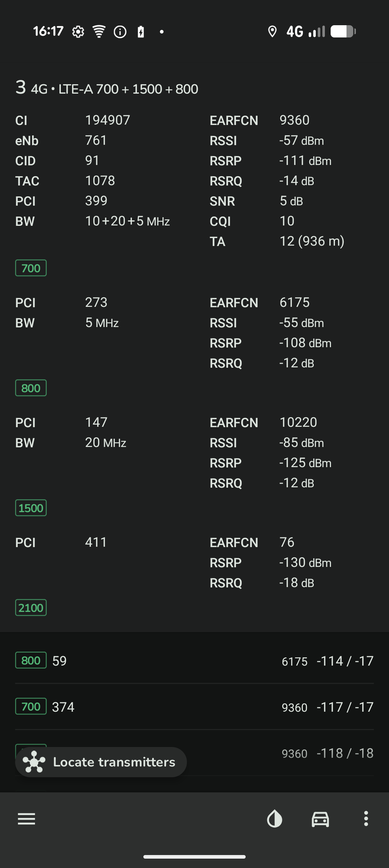Open neighbor cell 374 on band 700
Viewport: 389px width, 868px height.
click(194, 707)
